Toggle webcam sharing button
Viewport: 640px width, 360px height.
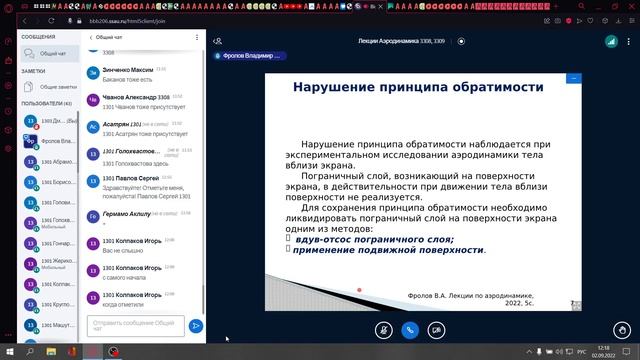tap(436, 330)
